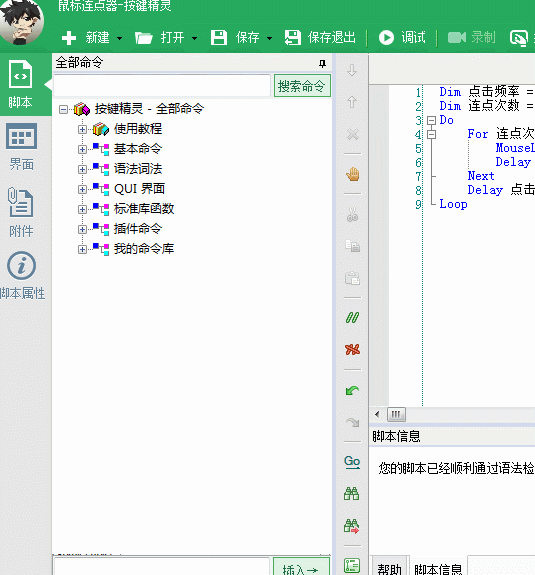
Task: Open the 保存 dropdown arrow
Action: 270,38
